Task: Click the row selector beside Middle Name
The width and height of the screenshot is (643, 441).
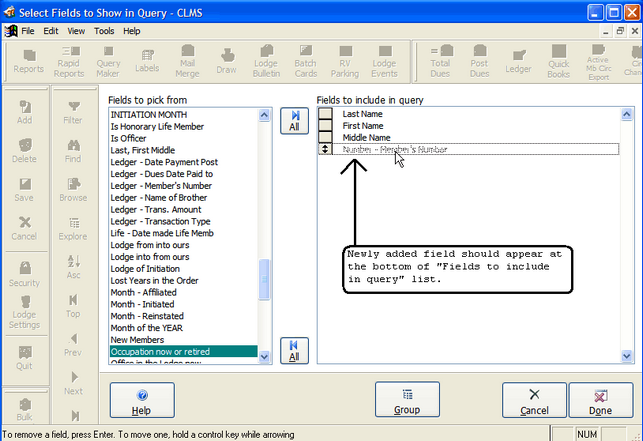Action: 325,138
